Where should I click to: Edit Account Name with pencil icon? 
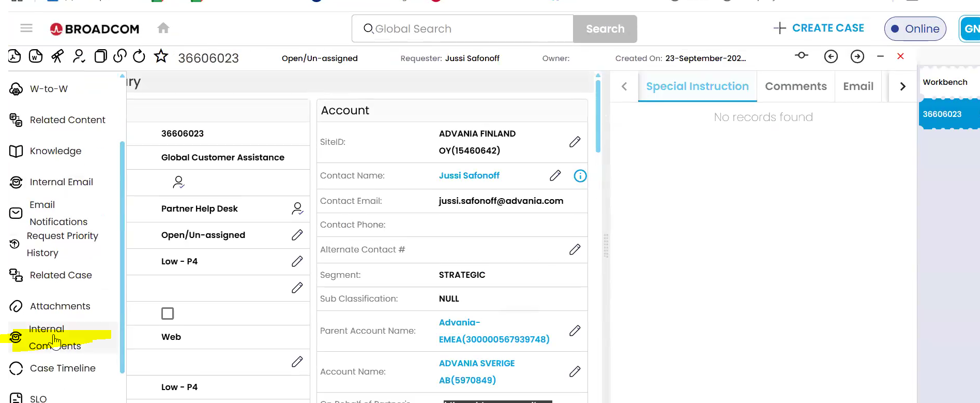pos(575,371)
